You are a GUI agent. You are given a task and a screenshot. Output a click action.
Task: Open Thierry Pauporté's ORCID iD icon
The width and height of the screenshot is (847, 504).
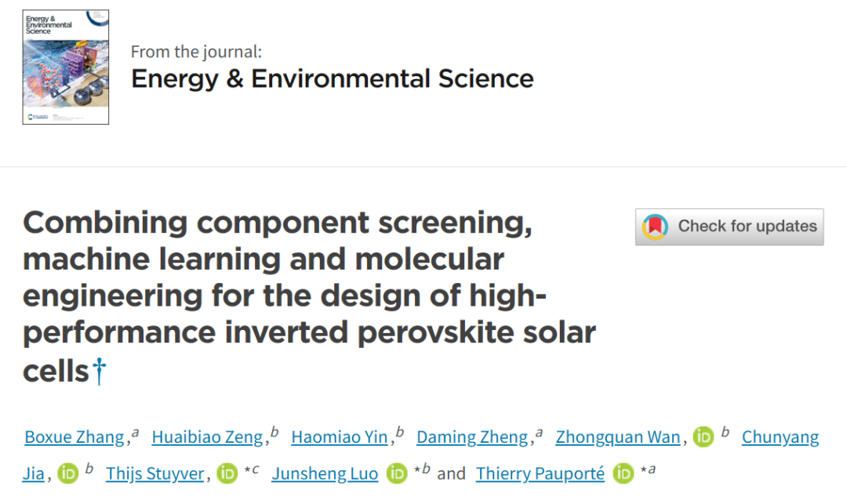click(x=623, y=473)
